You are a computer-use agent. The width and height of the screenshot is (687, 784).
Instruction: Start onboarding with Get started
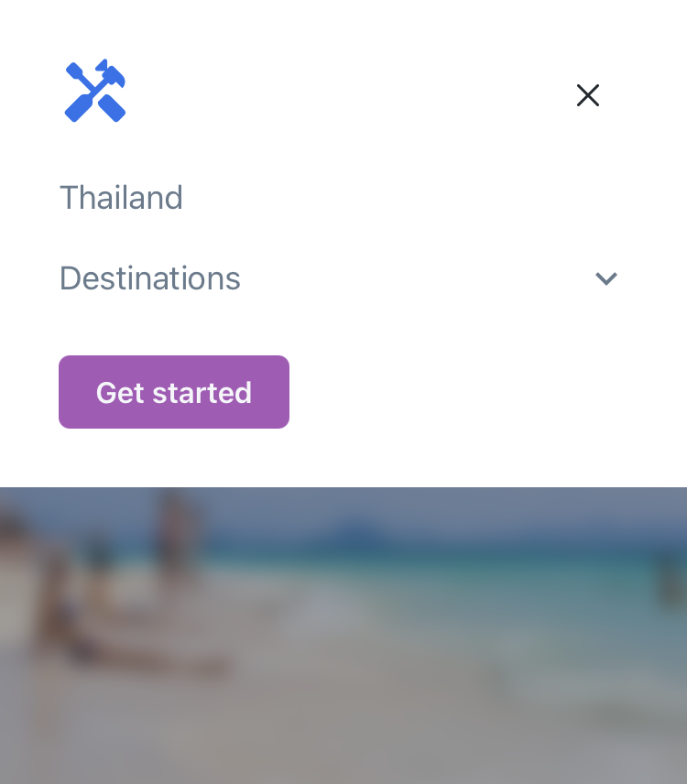pos(174,392)
